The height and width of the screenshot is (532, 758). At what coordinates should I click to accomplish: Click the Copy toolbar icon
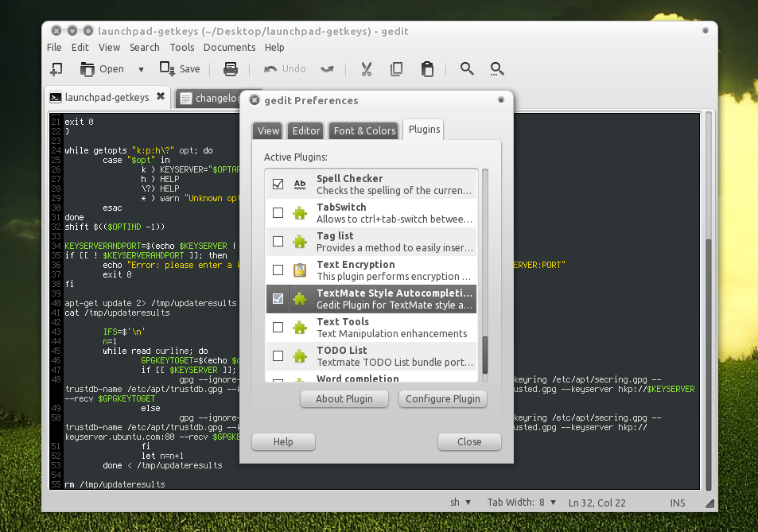pyautogui.click(x=396, y=69)
